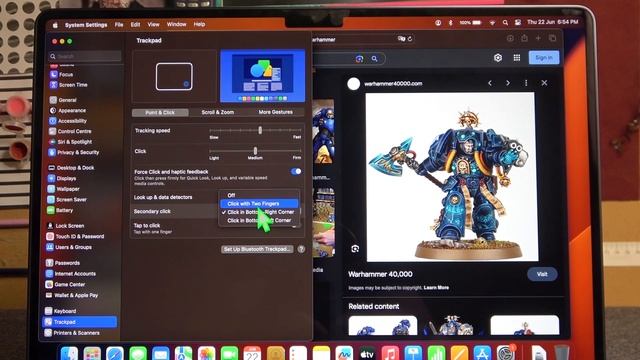Choose Click in Bottom Right Corner
This screenshot has height=360, width=640.
pyautogui.click(x=260, y=212)
